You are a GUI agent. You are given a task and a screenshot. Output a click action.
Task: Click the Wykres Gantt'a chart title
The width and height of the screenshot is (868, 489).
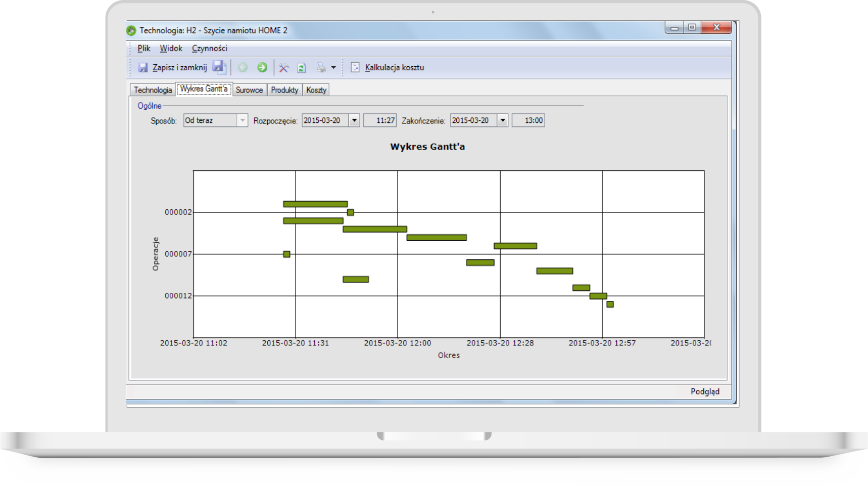tap(427, 147)
